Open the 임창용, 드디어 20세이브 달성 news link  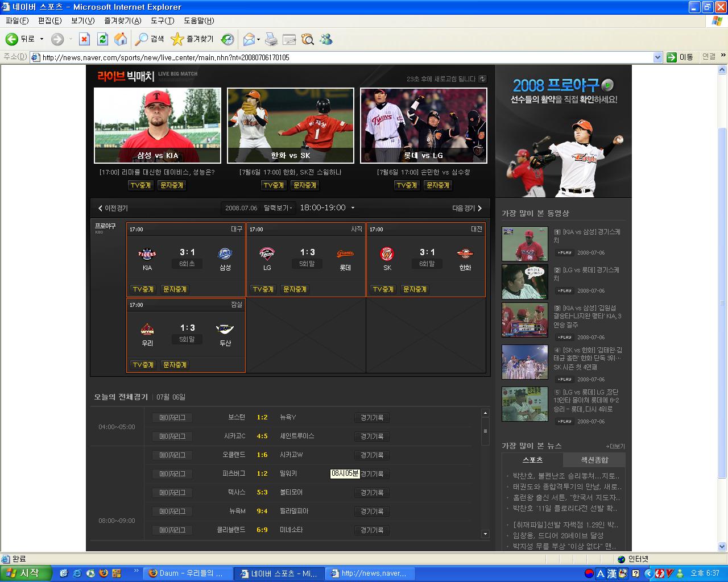558,535
